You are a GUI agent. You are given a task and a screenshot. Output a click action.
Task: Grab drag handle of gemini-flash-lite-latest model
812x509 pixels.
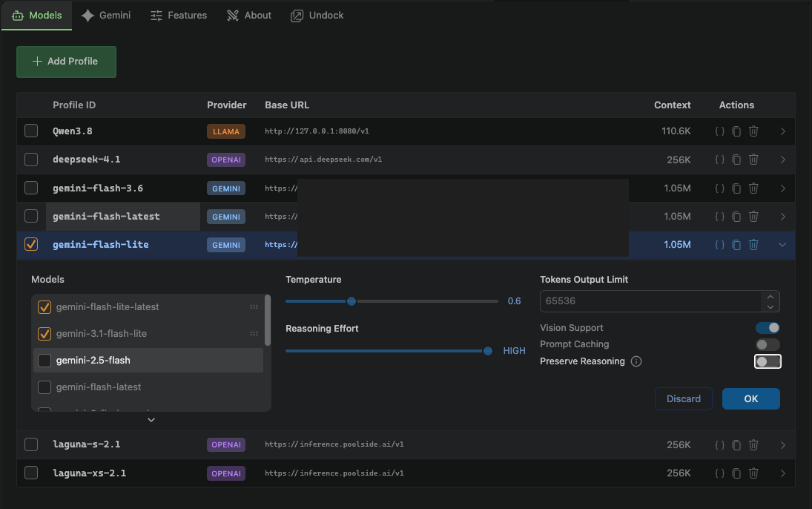pos(254,307)
